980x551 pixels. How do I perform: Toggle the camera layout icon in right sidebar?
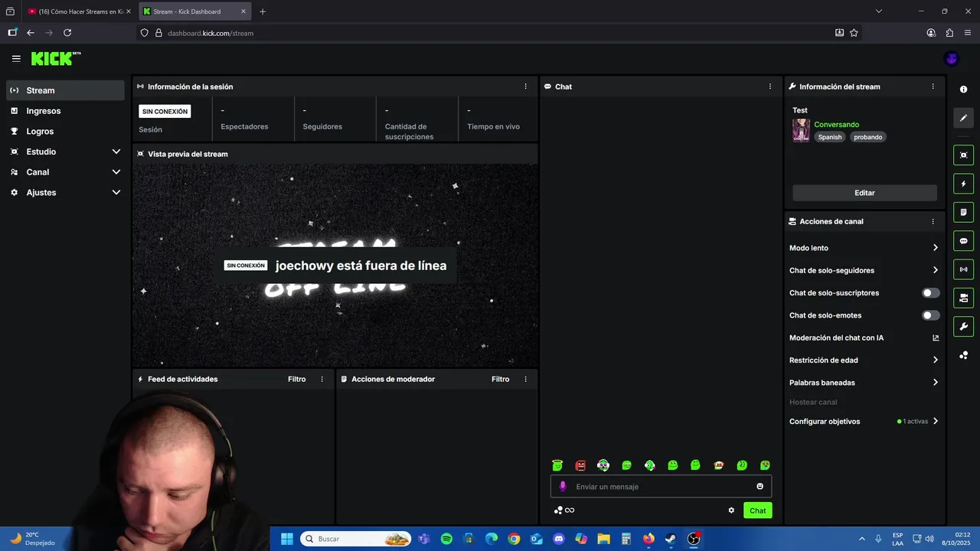[963, 298]
